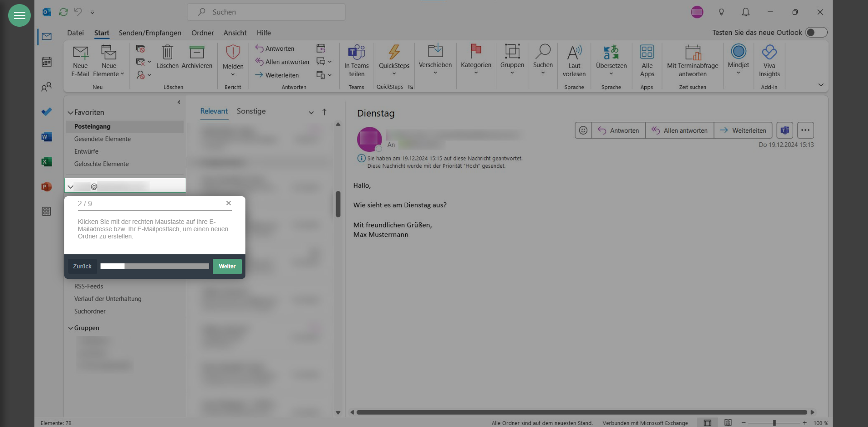Open the Senden/Empfangen ribbon tab
868x427 pixels.
coord(150,33)
